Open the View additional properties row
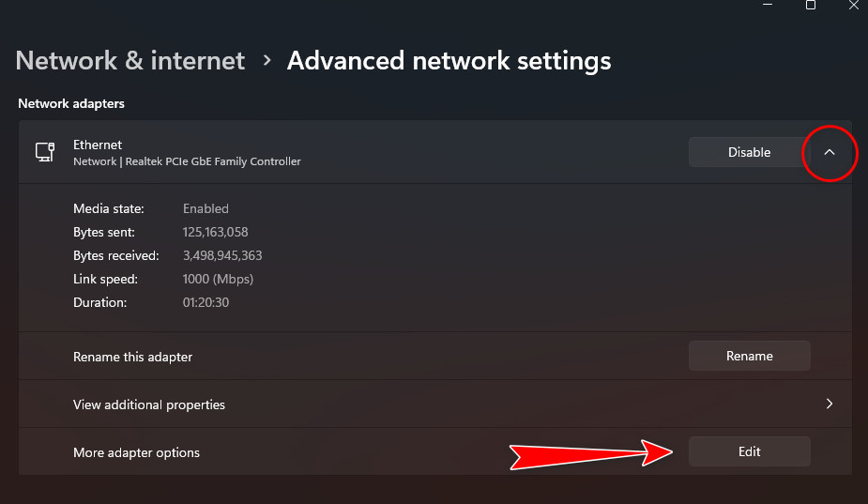868x504 pixels. click(x=150, y=405)
